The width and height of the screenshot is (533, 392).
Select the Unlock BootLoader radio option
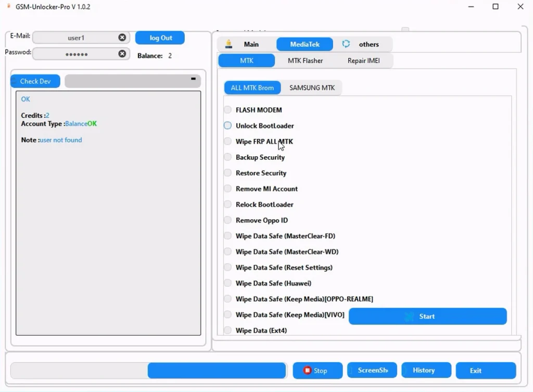click(227, 125)
